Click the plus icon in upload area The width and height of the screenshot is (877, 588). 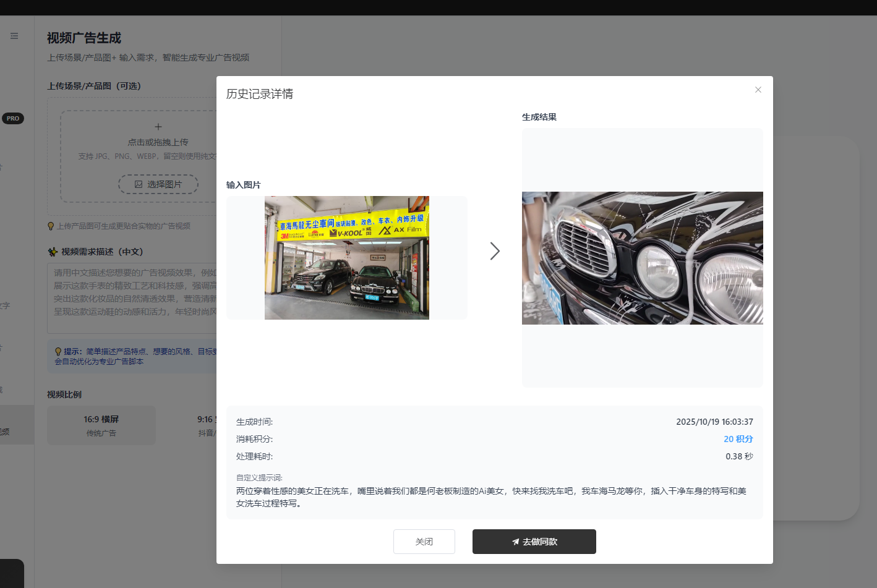tap(158, 127)
